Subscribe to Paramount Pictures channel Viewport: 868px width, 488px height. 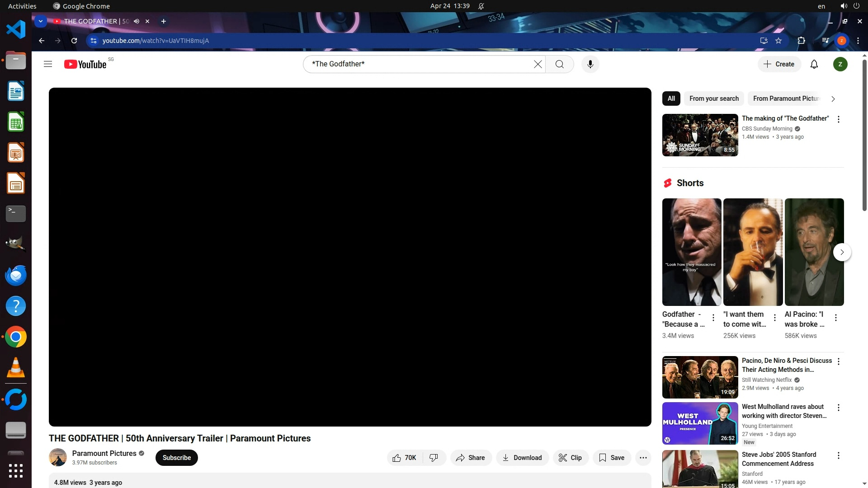[177, 458]
